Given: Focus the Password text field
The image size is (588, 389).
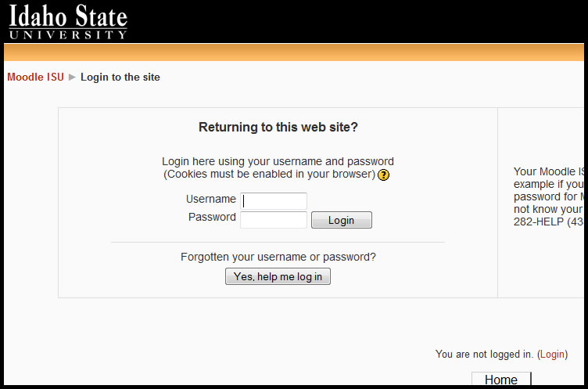Looking at the screenshot, I should pos(274,220).
